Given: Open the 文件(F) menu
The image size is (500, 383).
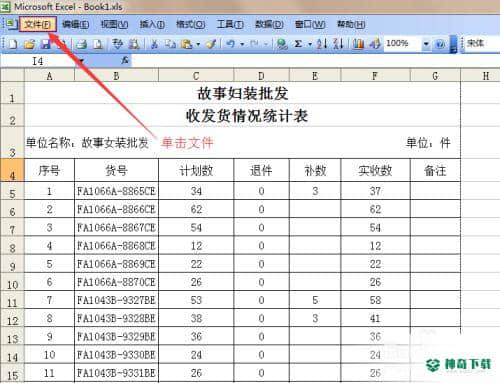Looking at the screenshot, I should pos(37,24).
